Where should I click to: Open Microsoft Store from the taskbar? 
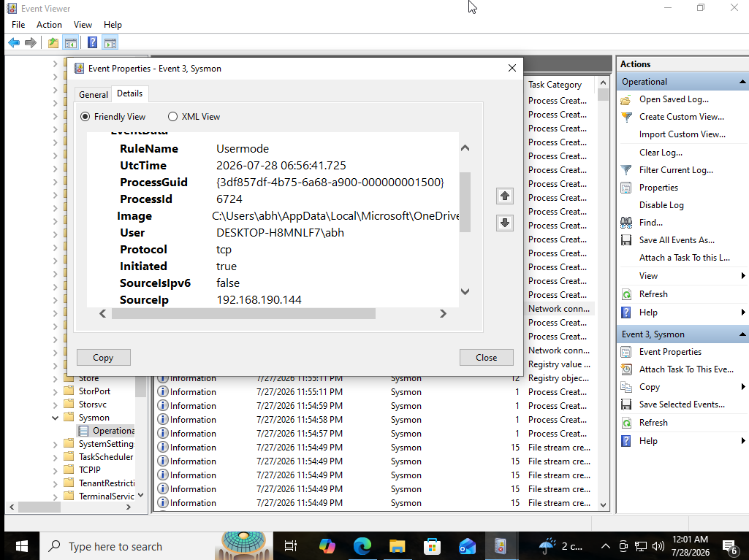coord(432,545)
